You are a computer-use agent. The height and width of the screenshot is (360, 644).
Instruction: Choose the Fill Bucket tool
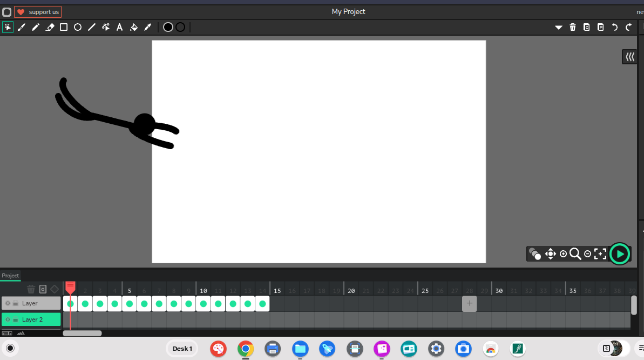[134, 27]
